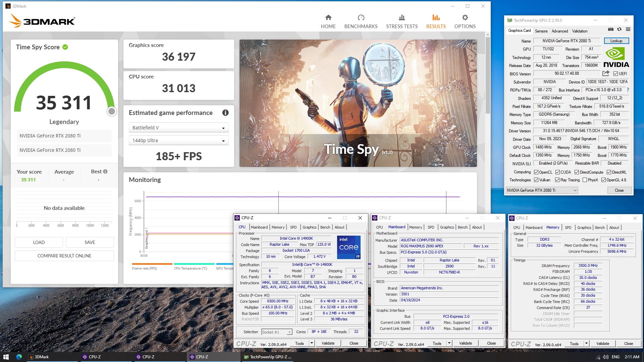644x362 pixels.
Task: Open the Windows Start menu
Action: click(6, 357)
